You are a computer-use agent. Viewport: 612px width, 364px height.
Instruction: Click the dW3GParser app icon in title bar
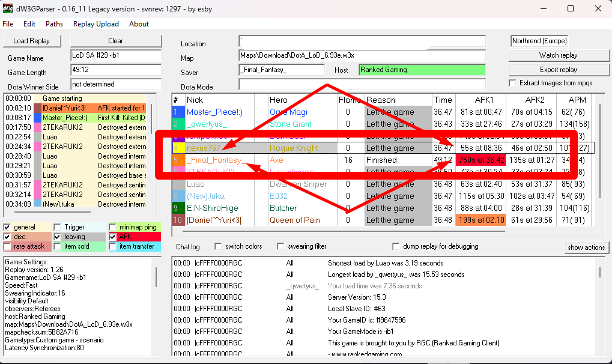(x=8, y=8)
